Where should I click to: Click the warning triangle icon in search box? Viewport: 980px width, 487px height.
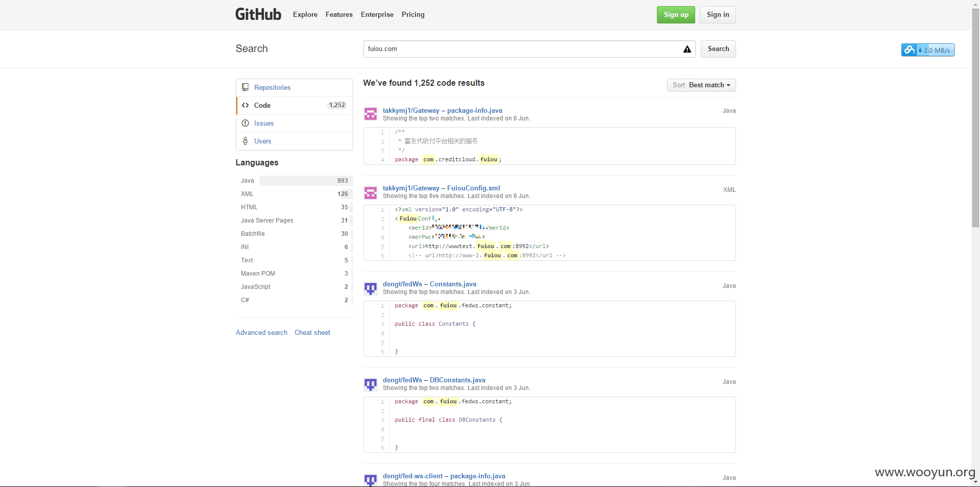click(687, 49)
